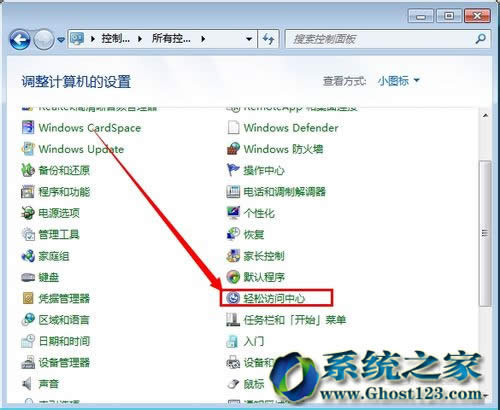The width and height of the screenshot is (500, 410).
Task: Expand the arrow after 所有控... breadcrumb
Action: click(203, 39)
